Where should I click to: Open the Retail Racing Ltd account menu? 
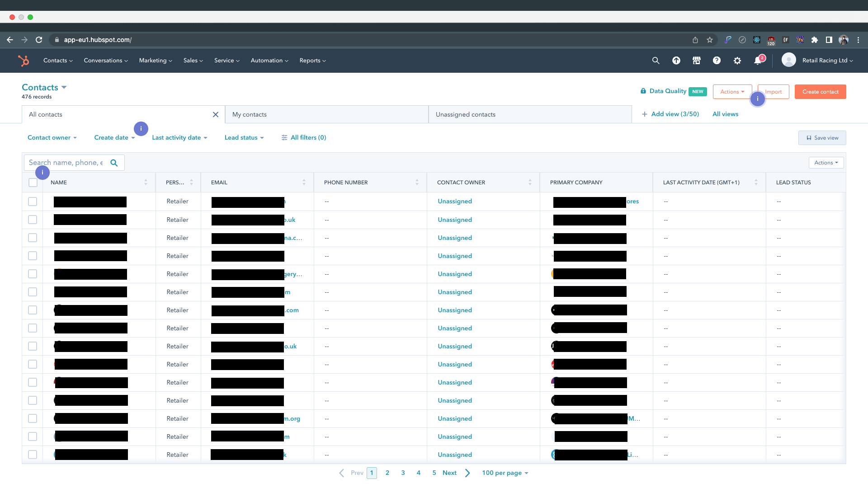(x=827, y=61)
